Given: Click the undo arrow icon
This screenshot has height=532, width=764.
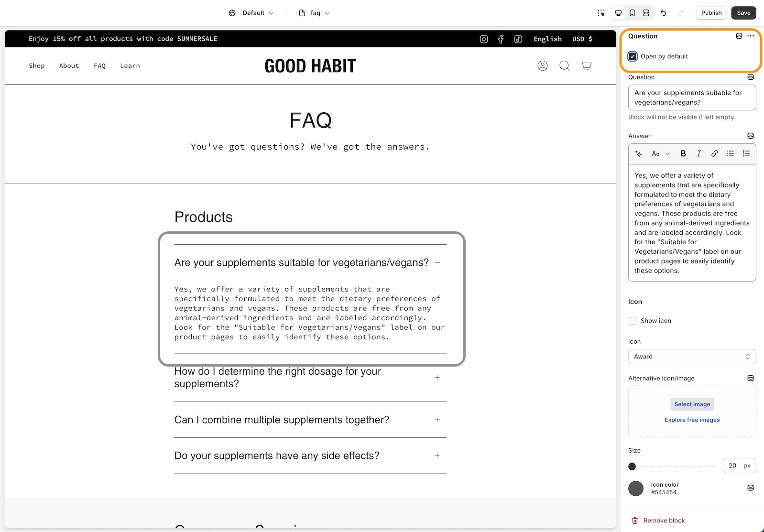Looking at the screenshot, I should tap(663, 13).
